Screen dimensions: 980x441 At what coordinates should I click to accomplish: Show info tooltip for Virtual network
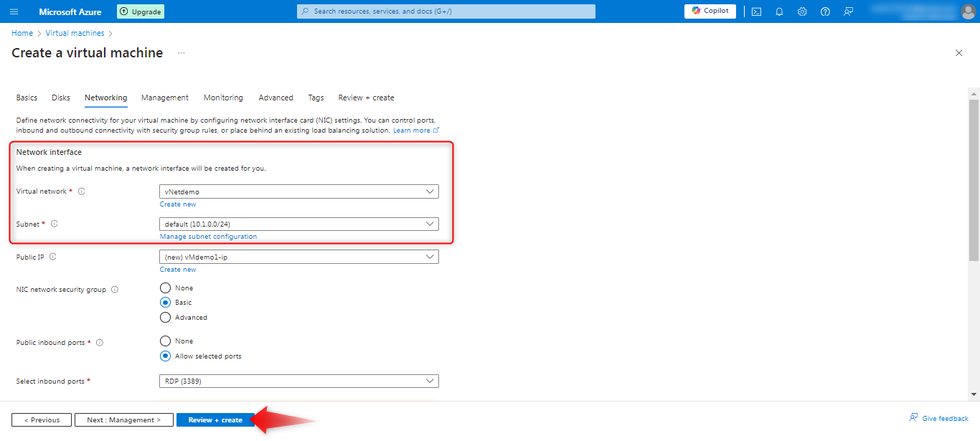coord(81,191)
